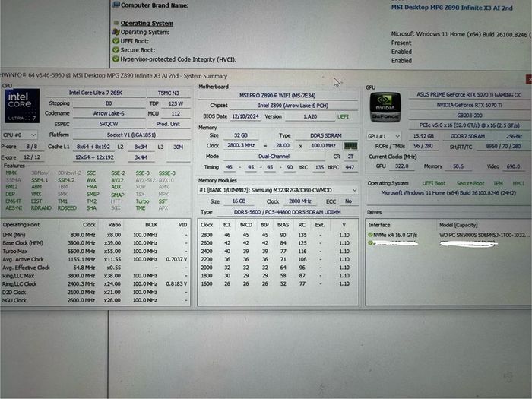The image size is (532, 399).
Task: Open the GPU #1 selector dropdown
Action: [384, 136]
